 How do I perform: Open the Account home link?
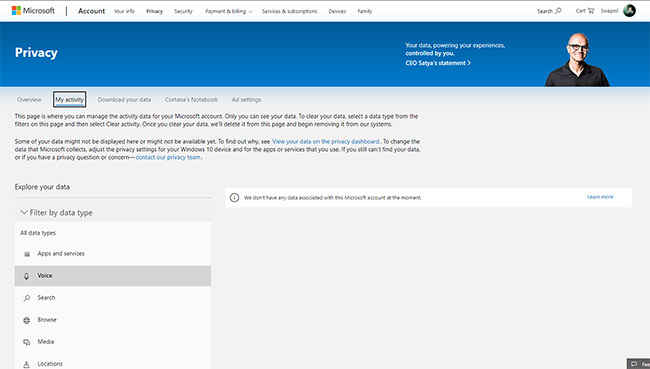click(91, 11)
